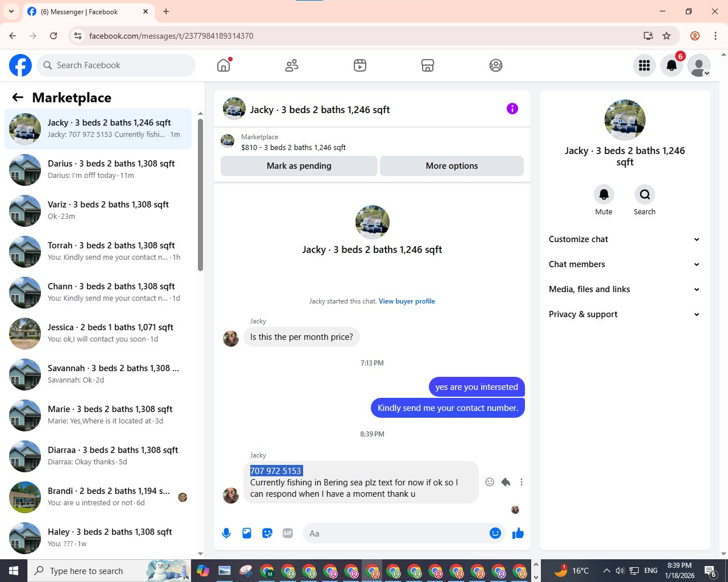Open the View buyer profile link
Screen dimensions: 728x582
pos(407,301)
